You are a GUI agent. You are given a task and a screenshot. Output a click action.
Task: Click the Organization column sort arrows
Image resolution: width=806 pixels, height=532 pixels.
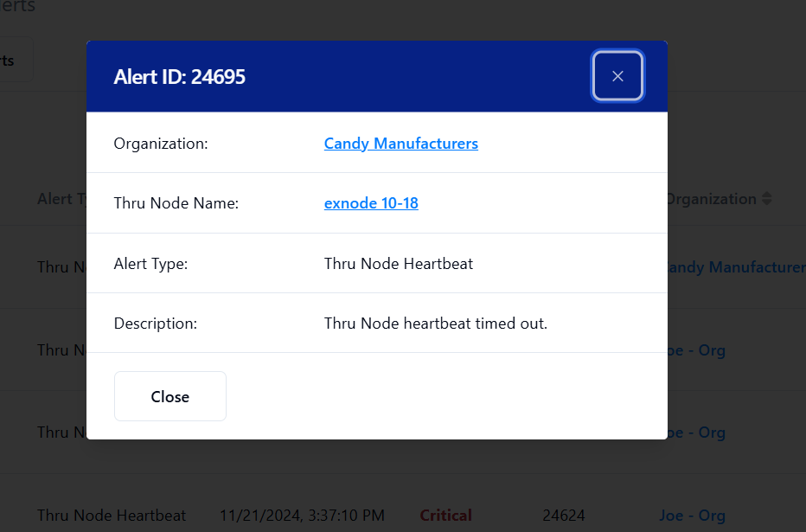[x=766, y=199]
